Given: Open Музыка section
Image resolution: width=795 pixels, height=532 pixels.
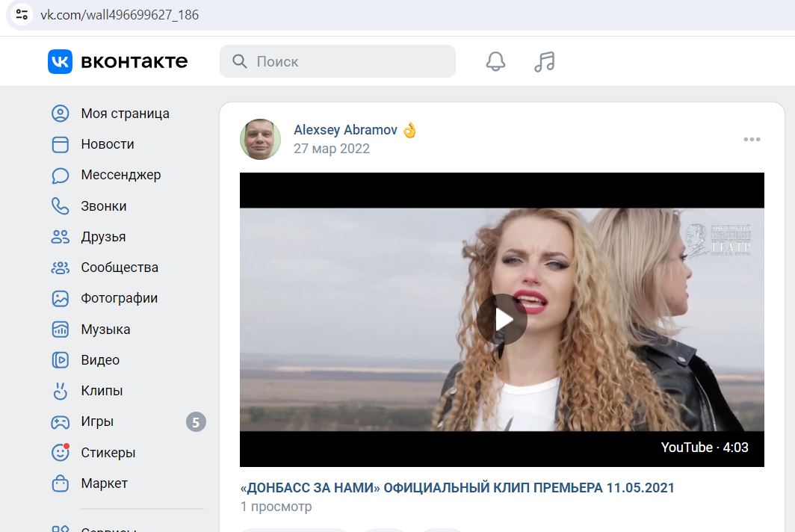Looking at the screenshot, I should [x=105, y=330].
